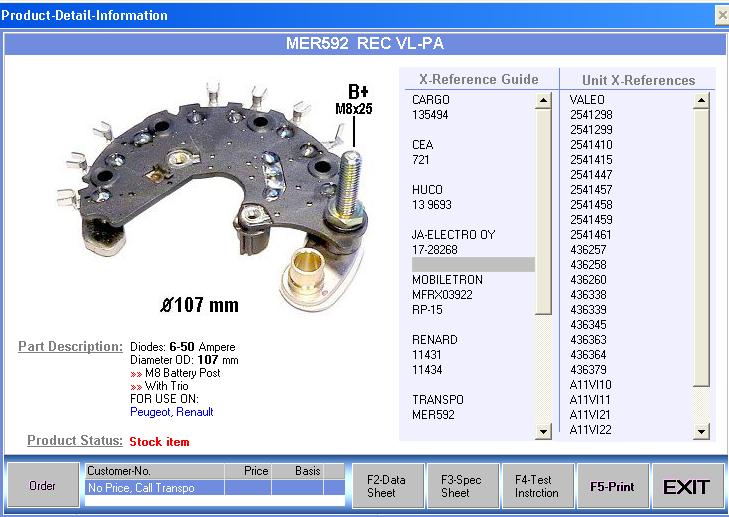Select unit reference 2541459
Image resolution: width=729 pixels, height=517 pixels.
tap(591, 220)
